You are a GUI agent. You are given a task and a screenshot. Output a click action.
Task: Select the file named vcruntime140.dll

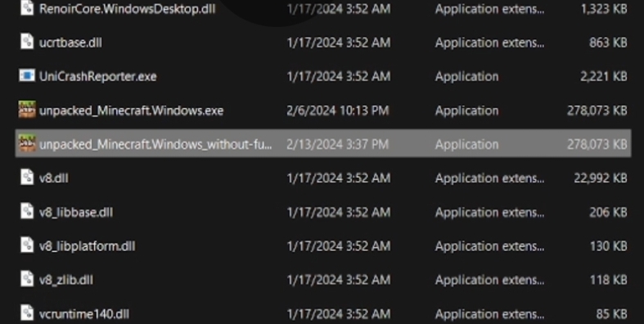(x=84, y=314)
